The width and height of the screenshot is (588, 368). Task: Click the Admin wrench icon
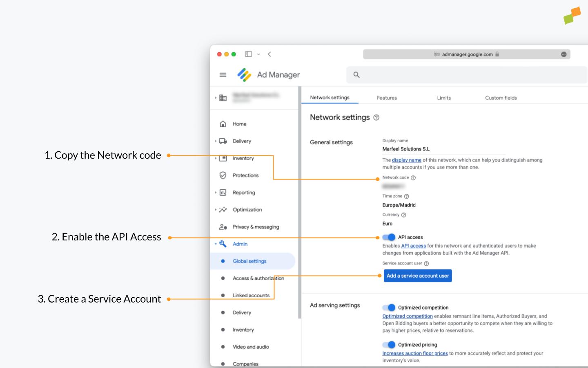(223, 243)
